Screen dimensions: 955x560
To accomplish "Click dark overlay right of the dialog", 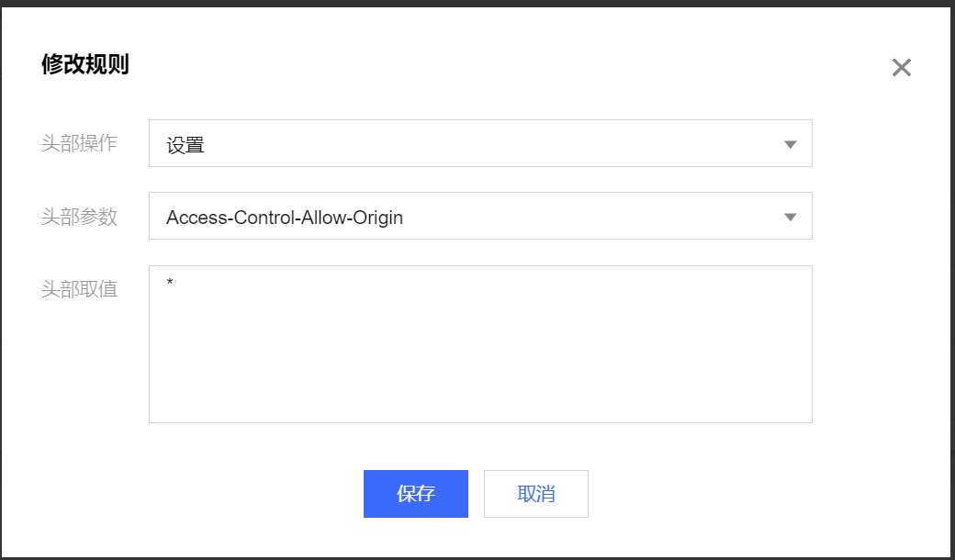I will pyautogui.click(x=952, y=275).
